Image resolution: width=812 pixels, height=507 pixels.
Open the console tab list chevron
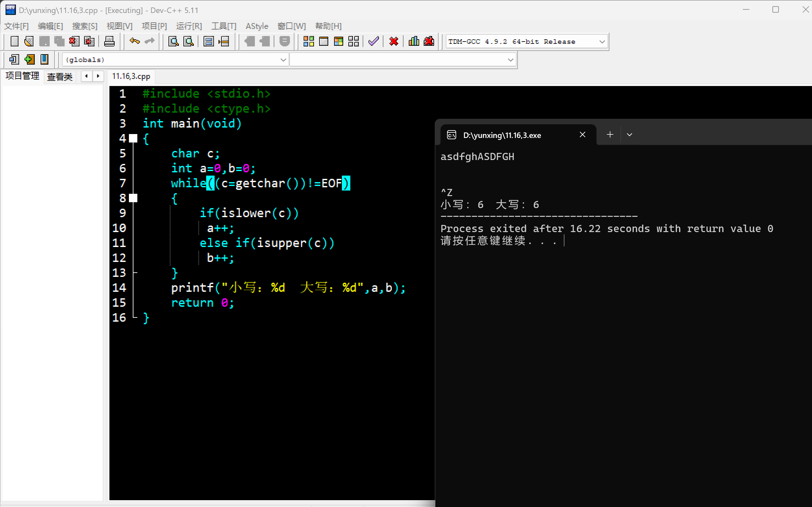pyautogui.click(x=629, y=135)
